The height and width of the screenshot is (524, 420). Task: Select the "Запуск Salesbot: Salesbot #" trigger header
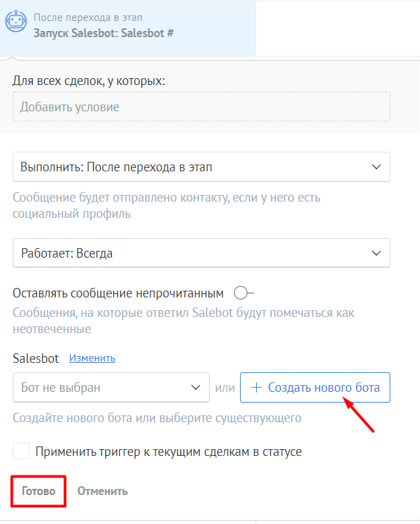(x=104, y=32)
